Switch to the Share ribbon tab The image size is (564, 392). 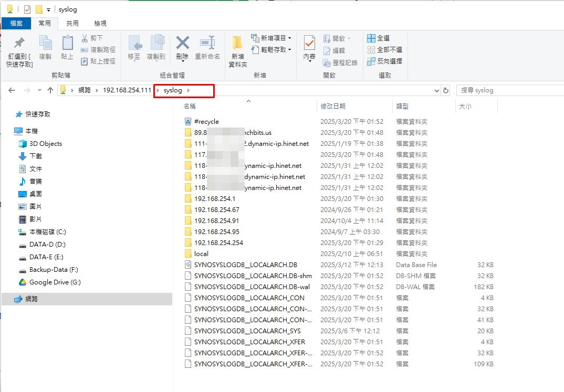(x=72, y=23)
